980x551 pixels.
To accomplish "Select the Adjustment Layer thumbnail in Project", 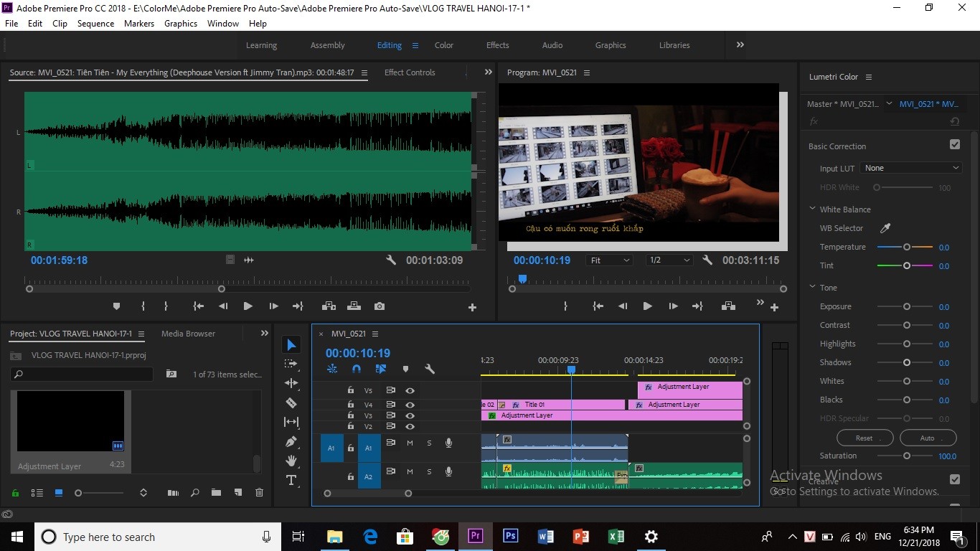I will [x=71, y=422].
